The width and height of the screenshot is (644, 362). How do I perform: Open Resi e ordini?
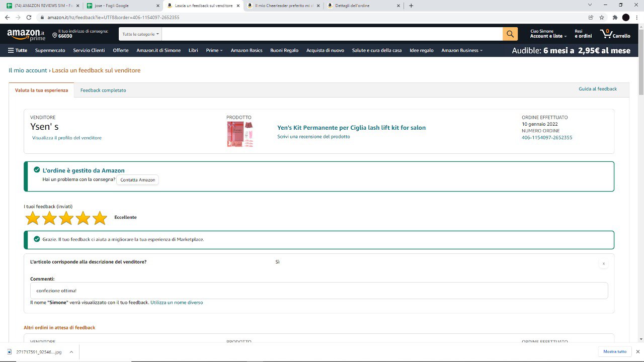coord(583,34)
